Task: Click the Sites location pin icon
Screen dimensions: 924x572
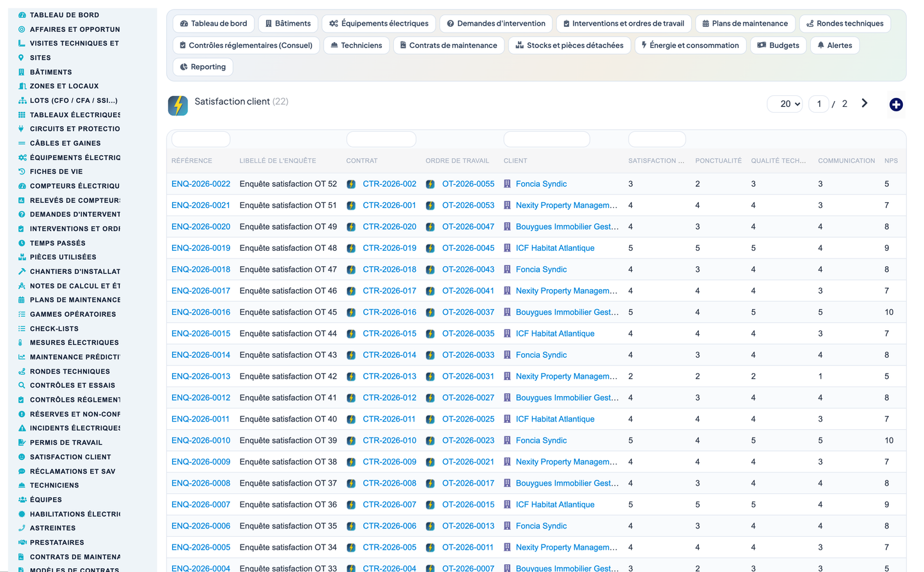Action: click(22, 58)
